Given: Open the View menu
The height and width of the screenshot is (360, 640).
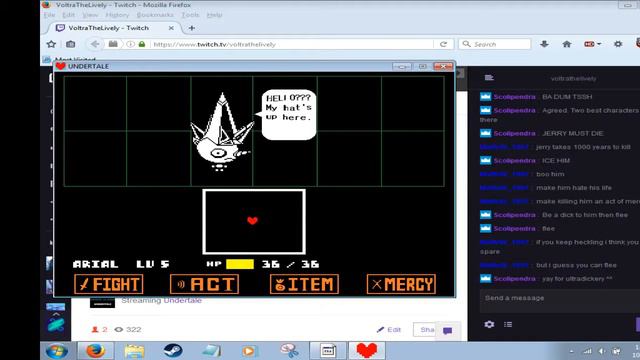Looking at the screenshot, I should point(90,15).
